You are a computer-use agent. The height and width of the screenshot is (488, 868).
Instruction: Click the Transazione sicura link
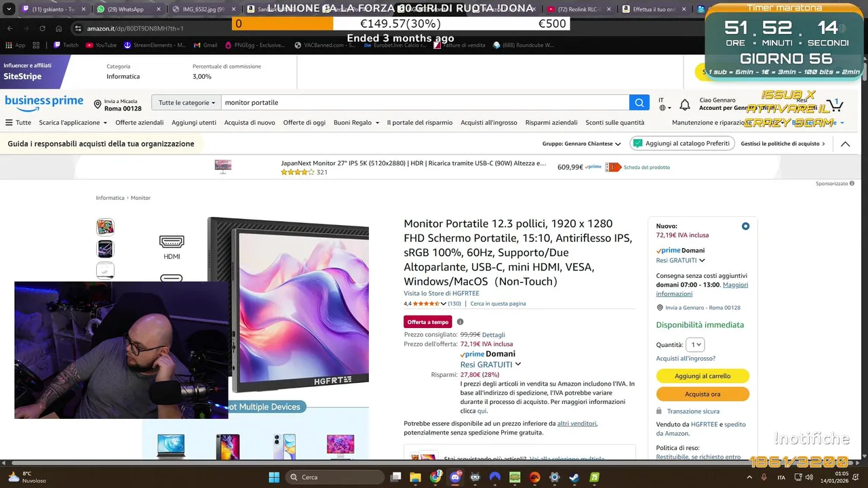coord(693,411)
